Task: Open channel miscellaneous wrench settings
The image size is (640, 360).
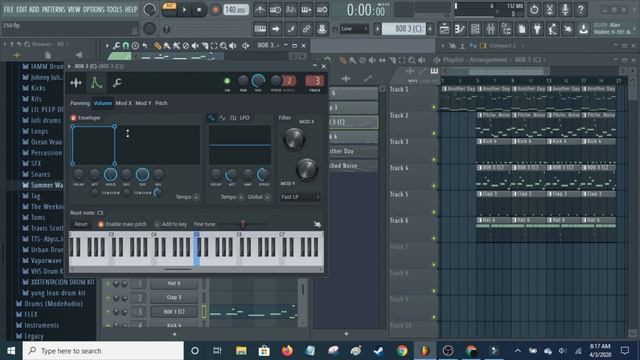Action: [117, 83]
